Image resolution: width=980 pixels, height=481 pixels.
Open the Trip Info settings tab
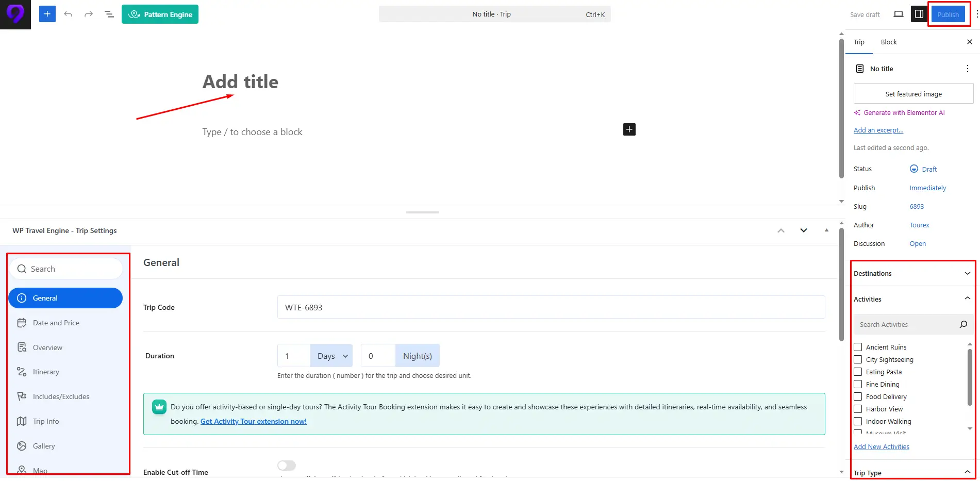(x=65, y=421)
